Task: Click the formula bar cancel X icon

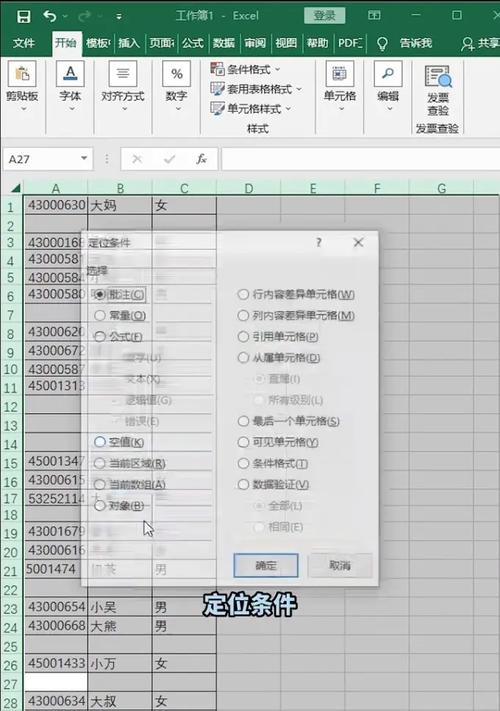Action: (137, 159)
